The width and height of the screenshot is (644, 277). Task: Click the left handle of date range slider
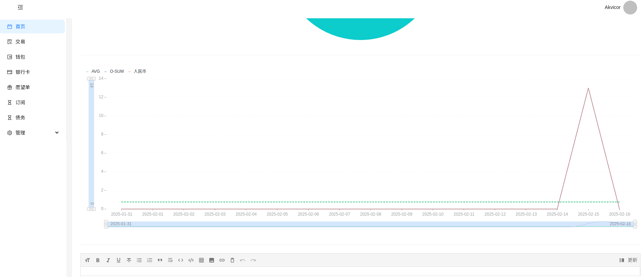[106, 224]
